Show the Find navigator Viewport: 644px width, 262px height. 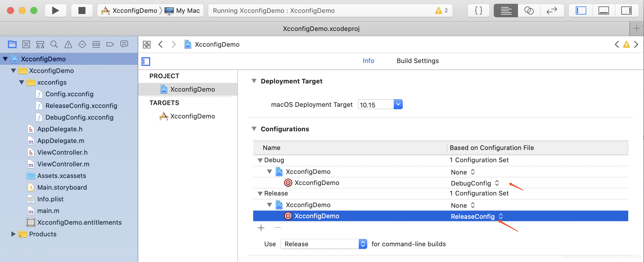54,44
